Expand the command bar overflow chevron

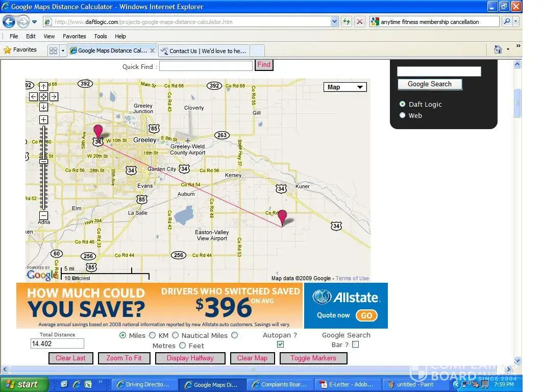(x=518, y=46)
